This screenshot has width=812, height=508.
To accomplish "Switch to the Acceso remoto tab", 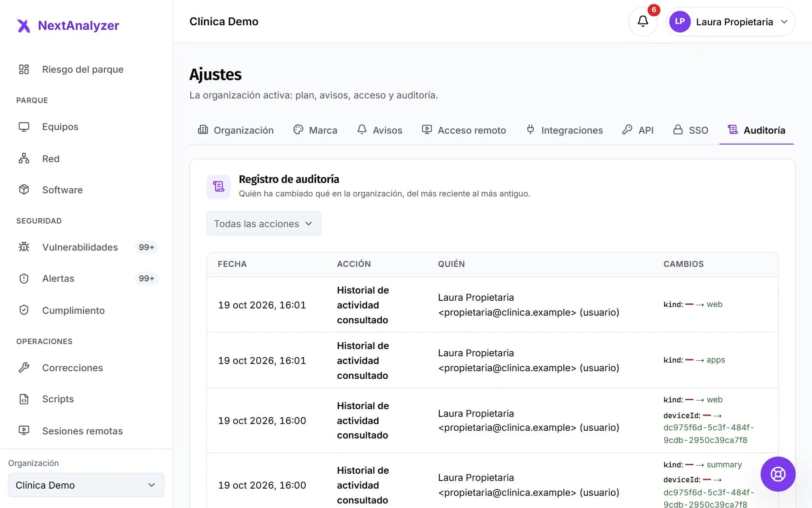I will 464,130.
